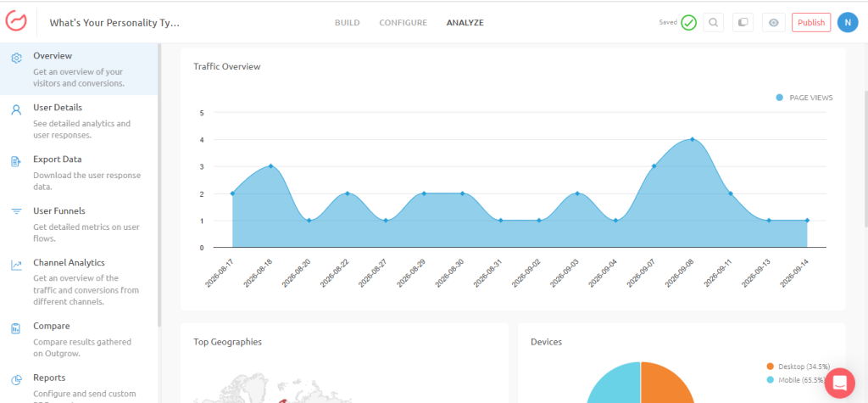The width and height of the screenshot is (868, 403).
Task: Open Channel Analytics section
Action: pos(79,282)
